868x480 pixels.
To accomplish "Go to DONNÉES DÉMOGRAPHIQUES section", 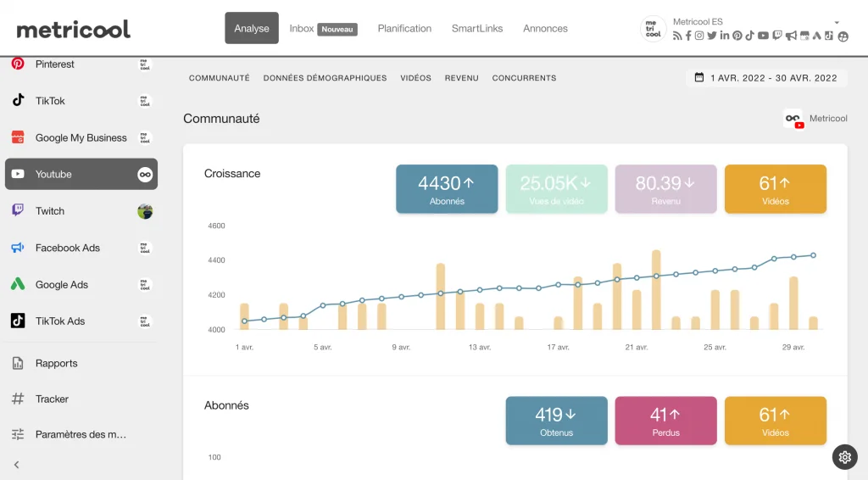I will click(325, 78).
